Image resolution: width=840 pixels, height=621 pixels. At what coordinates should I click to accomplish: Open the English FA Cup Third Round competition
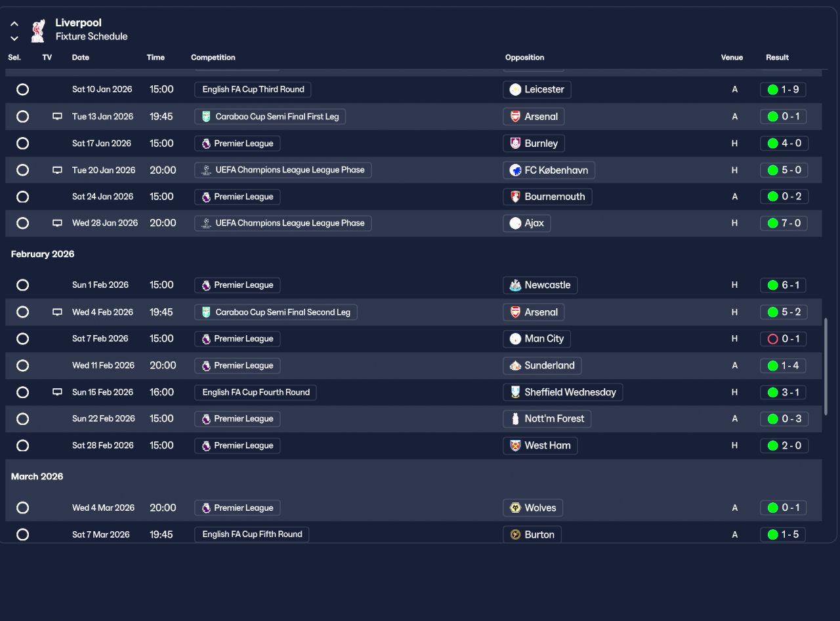pyautogui.click(x=253, y=89)
